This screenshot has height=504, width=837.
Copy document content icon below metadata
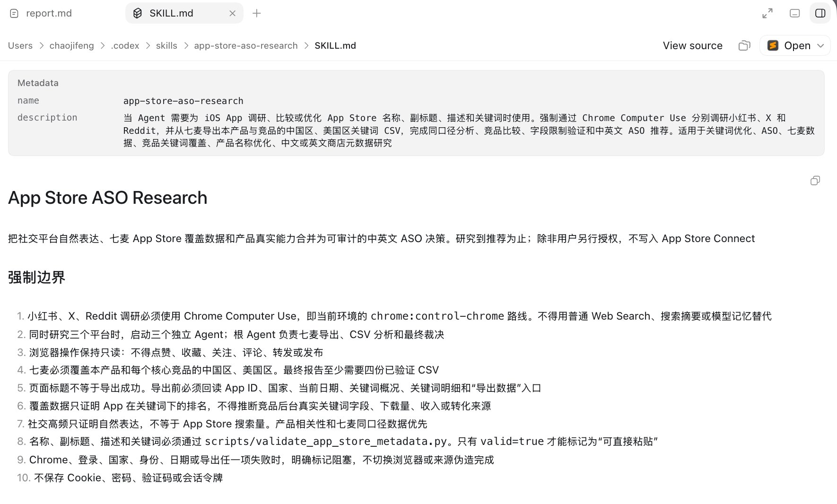[815, 181]
